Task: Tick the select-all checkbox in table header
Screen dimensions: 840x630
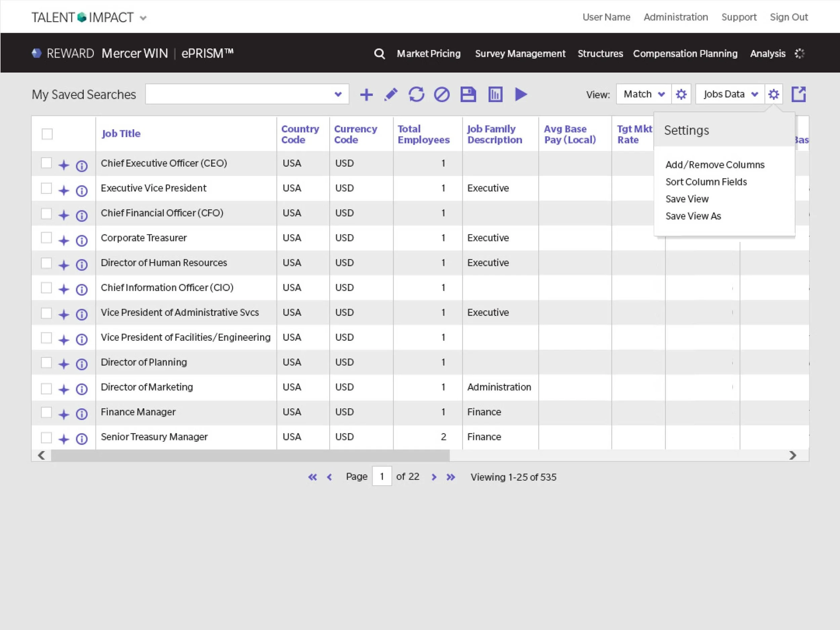Action: [x=47, y=134]
